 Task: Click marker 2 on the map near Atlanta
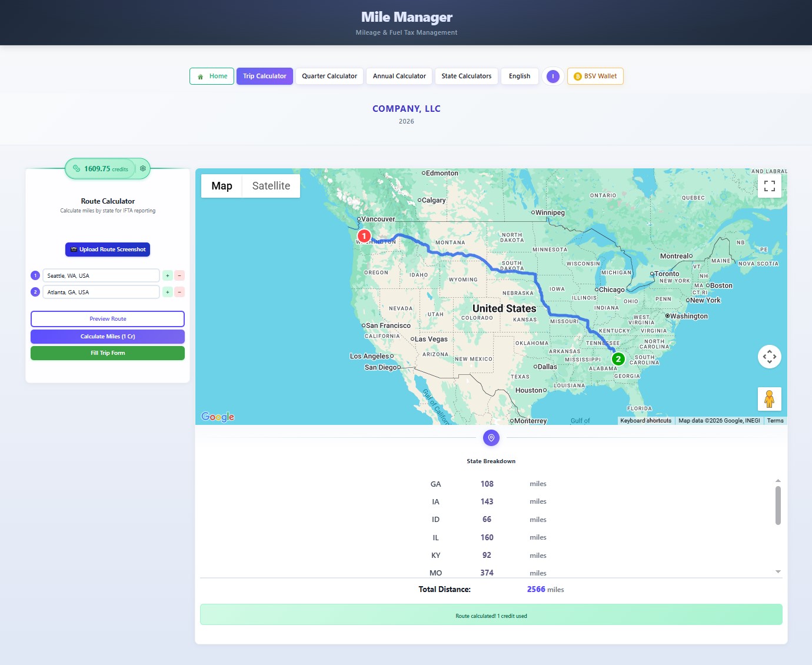618,359
